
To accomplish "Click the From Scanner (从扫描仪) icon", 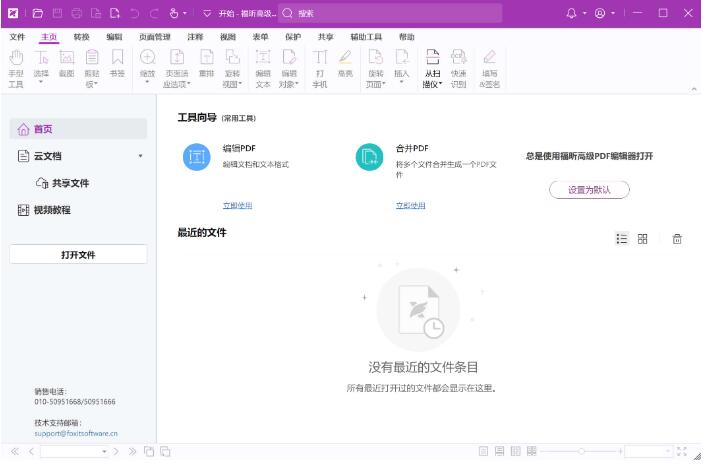I will pos(433,58).
